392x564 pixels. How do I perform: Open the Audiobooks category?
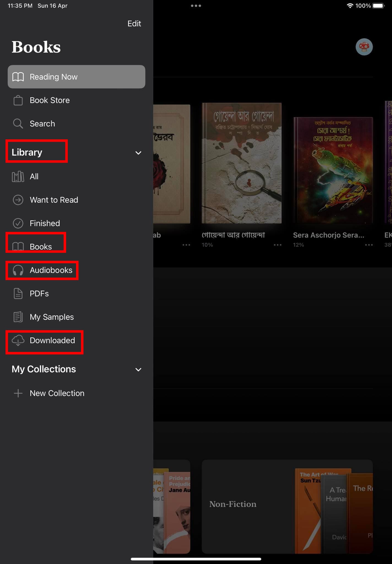click(76, 270)
